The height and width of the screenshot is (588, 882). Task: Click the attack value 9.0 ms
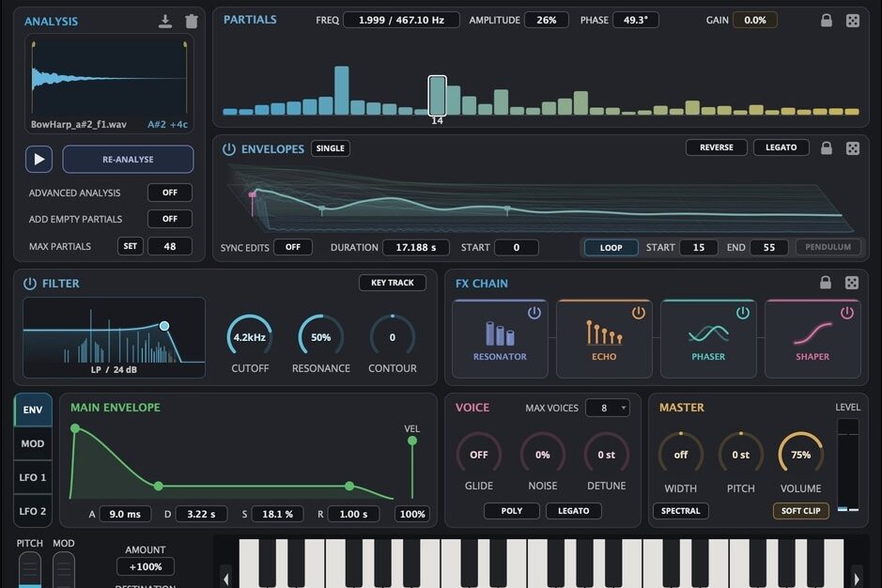pyautogui.click(x=125, y=515)
